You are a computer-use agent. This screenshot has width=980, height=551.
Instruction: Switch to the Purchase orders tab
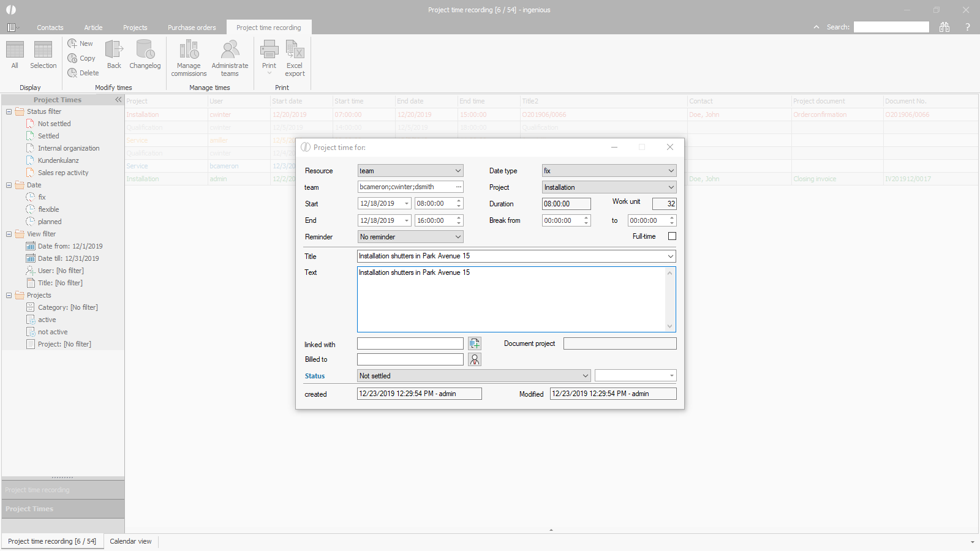click(x=192, y=28)
